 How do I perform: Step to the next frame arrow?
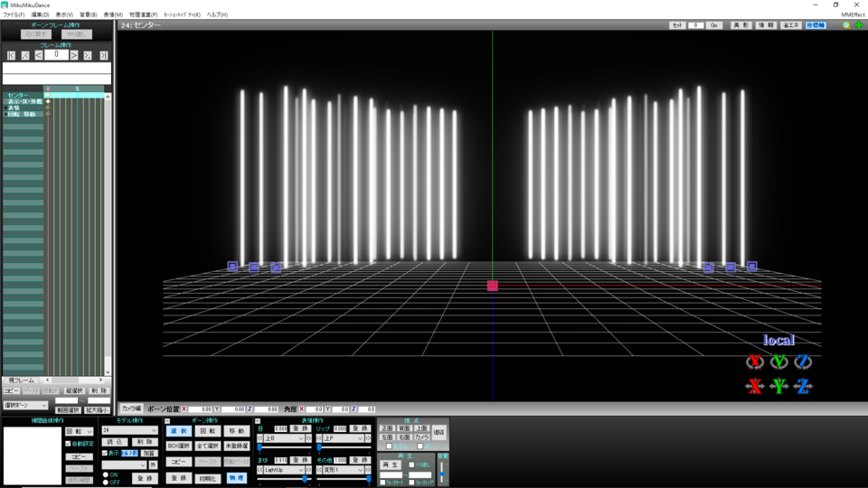pos(73,55)
